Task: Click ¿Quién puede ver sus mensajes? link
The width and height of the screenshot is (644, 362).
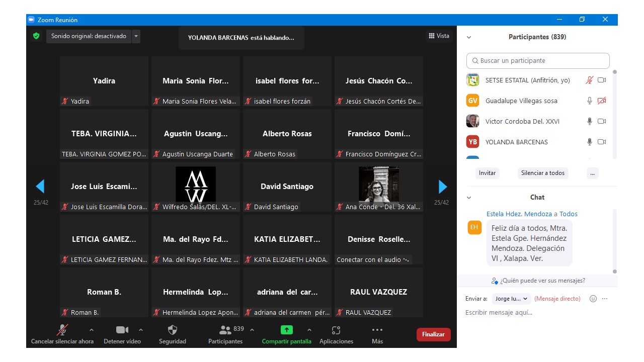Action: coord(538,281)
